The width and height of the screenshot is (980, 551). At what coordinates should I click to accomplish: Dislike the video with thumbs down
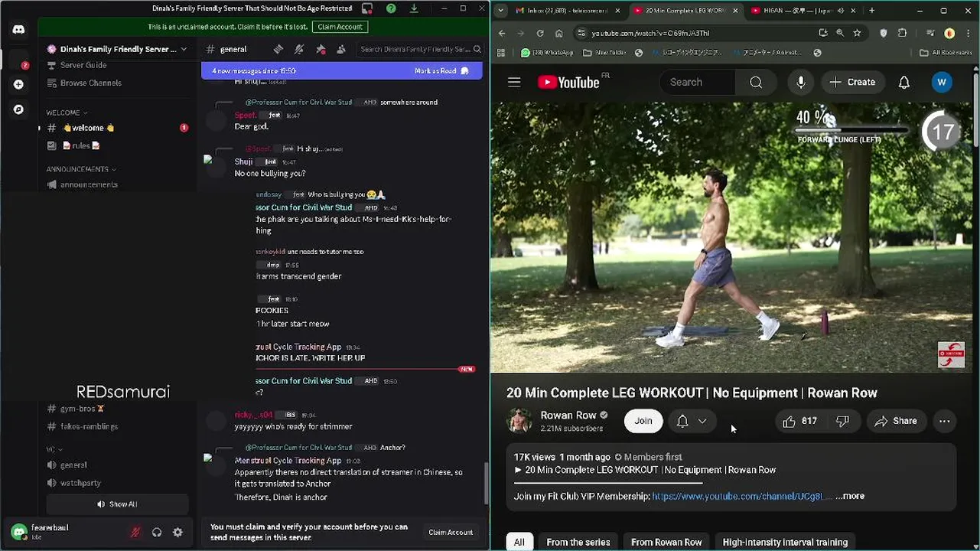[842, 421]
